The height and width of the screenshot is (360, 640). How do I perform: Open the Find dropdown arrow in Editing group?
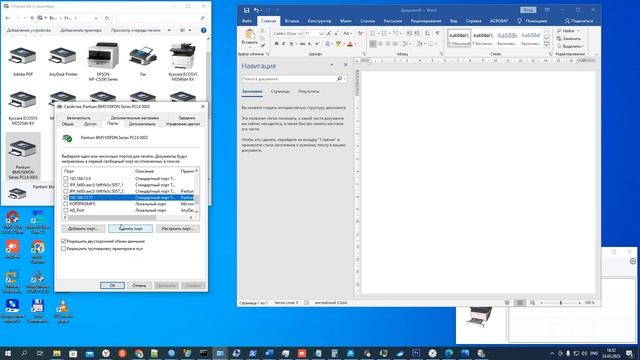tap(579, 31)
